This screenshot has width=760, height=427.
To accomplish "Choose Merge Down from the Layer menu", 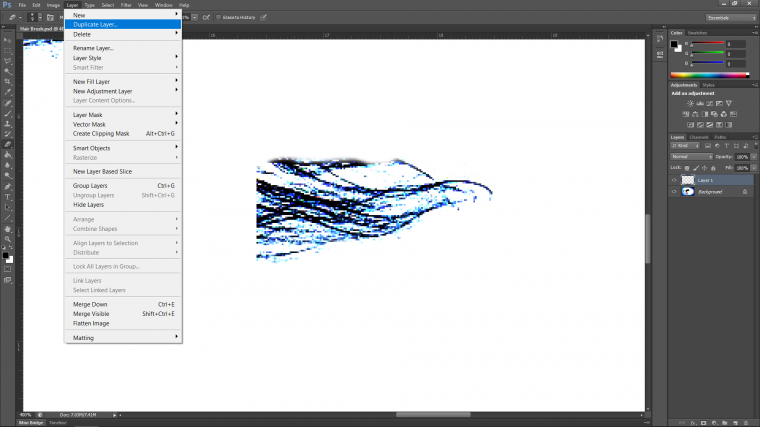I will coord(123,304).
